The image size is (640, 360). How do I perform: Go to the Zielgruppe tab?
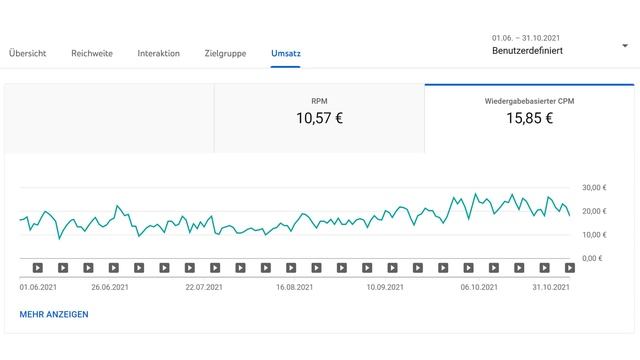(225, 53)
